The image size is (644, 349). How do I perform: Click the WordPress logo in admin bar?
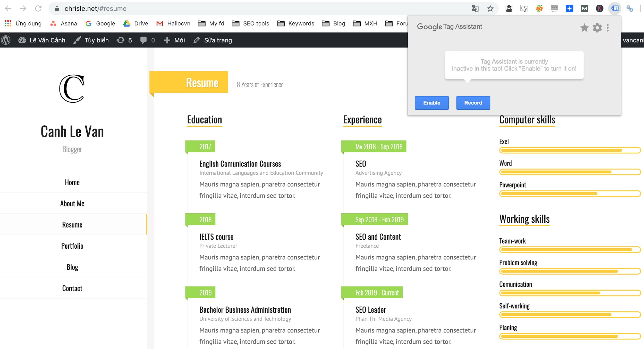(6, 40)
